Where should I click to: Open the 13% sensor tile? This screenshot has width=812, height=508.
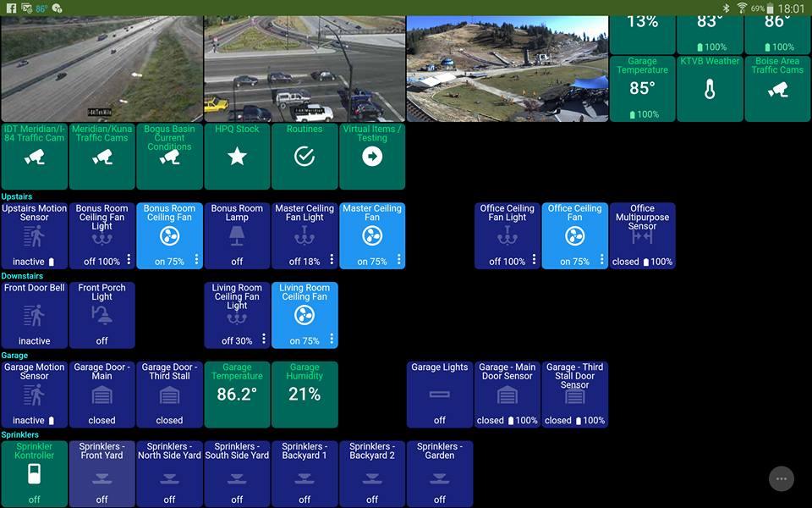642,35
